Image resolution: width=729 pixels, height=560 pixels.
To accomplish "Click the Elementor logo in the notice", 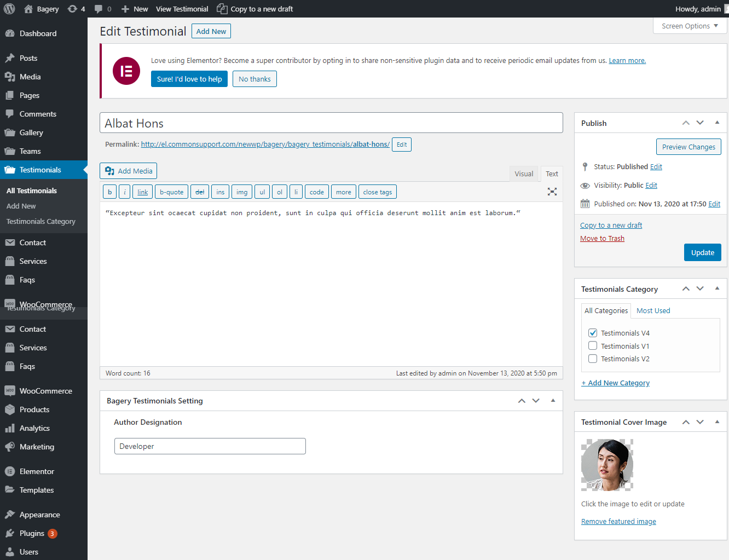I will pos(126,71).
